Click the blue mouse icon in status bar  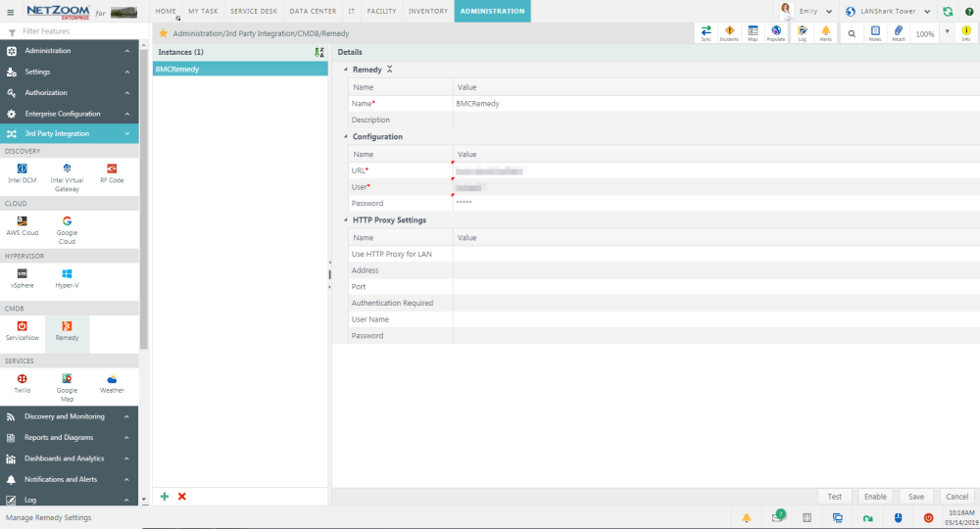pyautogui.click(x=898, y=518)
